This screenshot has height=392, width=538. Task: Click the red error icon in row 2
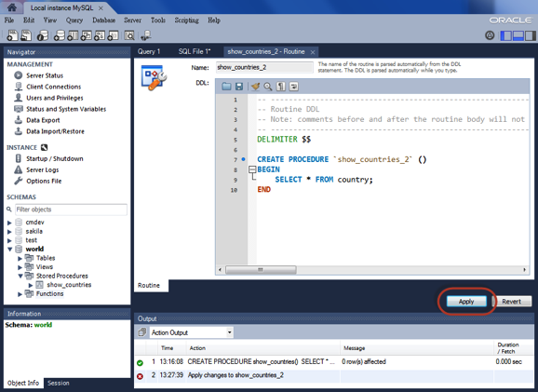140,376
